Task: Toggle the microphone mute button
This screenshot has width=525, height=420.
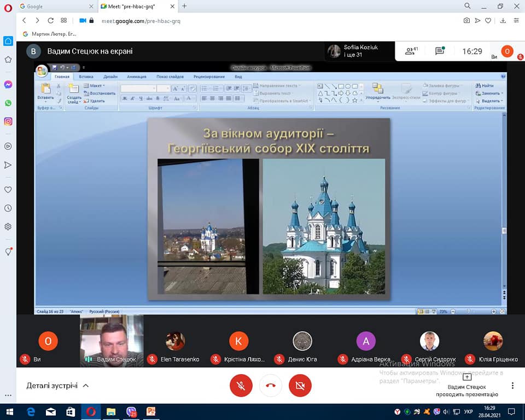Action: point(241,386)
